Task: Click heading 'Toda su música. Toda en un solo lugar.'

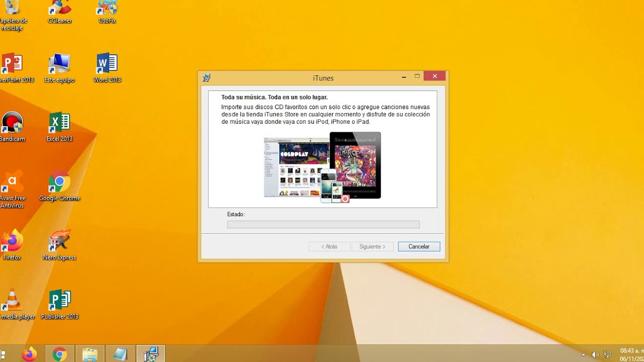Action: point(274,97)
